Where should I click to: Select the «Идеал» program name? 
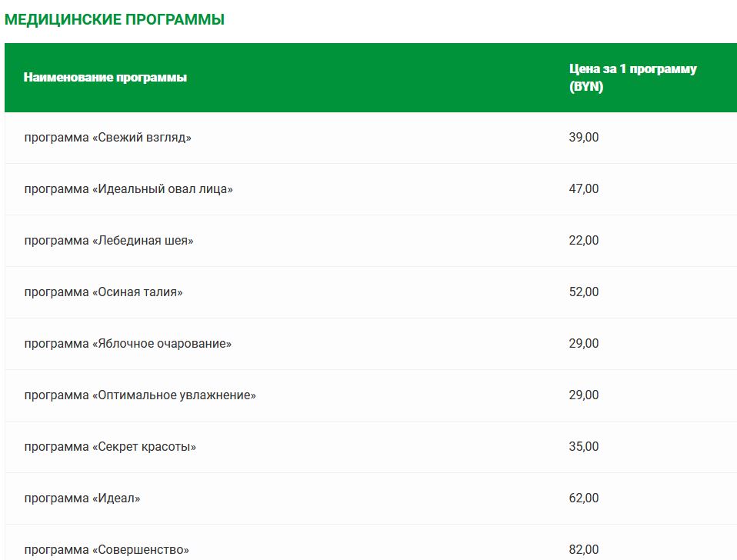(82, 498)
